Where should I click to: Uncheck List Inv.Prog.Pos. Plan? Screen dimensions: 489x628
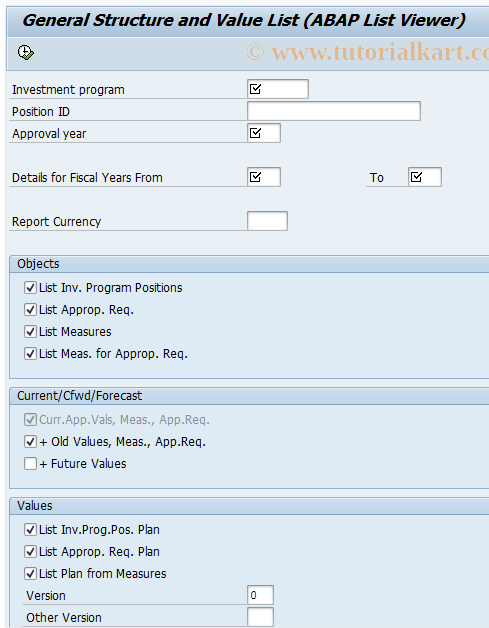pyautogui.click(x=30, y=530)
